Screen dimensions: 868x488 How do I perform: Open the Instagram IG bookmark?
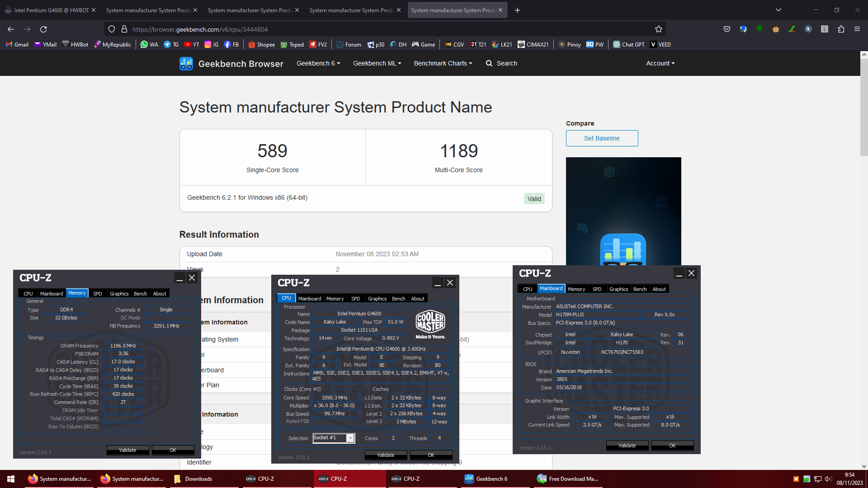click(x=212, y=44)
